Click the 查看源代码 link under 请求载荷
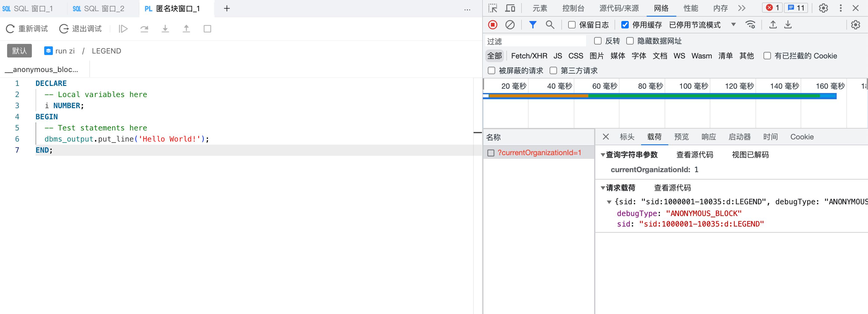Viewport: 868px width, 314px height. tap(672, 188)
